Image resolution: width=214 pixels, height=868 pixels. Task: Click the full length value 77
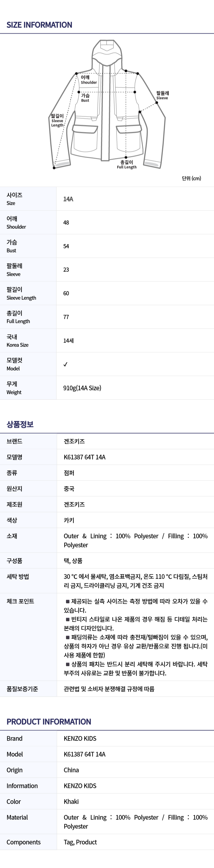pos(66,317)
